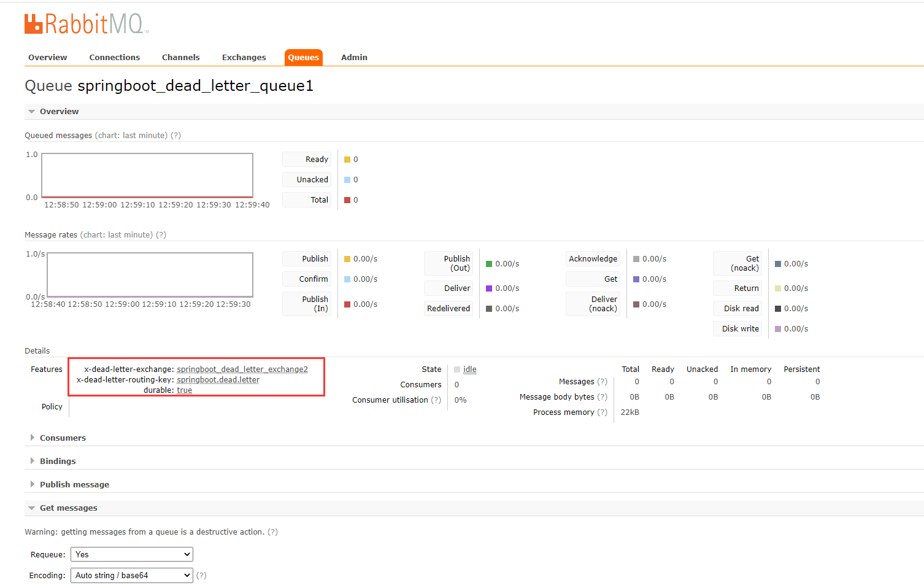The image size is (924, 588).
Task: Open Queued messages chart range link
Action: click(x=131, y=135)
